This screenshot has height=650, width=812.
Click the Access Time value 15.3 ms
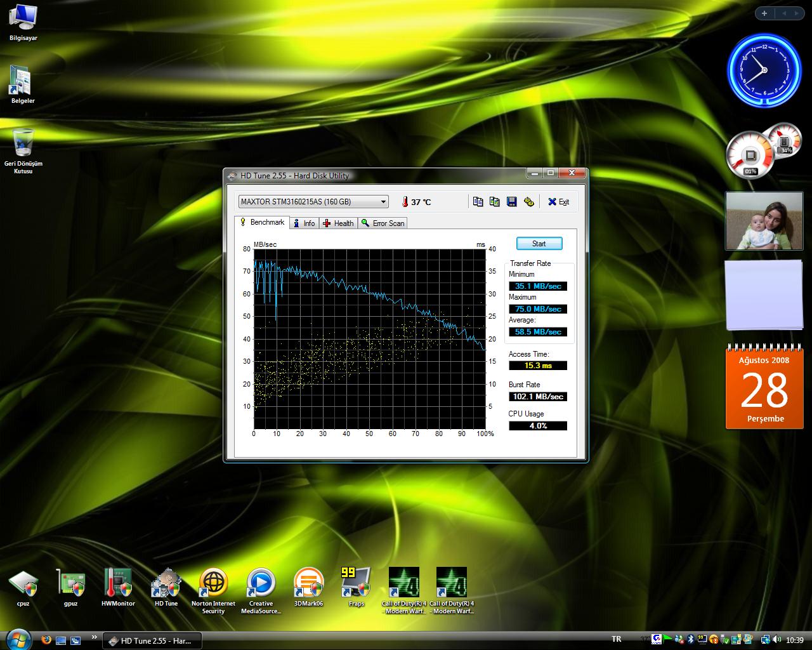(538, 366)
